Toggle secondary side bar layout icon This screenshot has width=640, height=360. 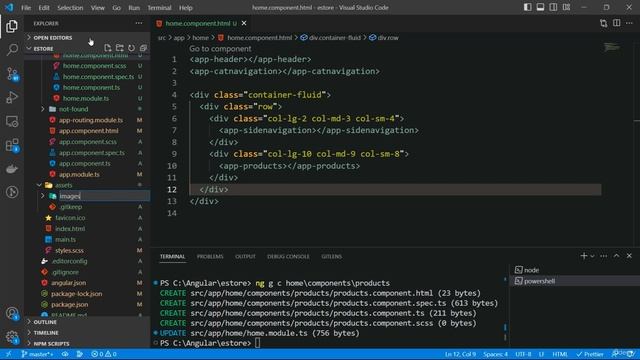pyautogui.click(x=553, y=7)
